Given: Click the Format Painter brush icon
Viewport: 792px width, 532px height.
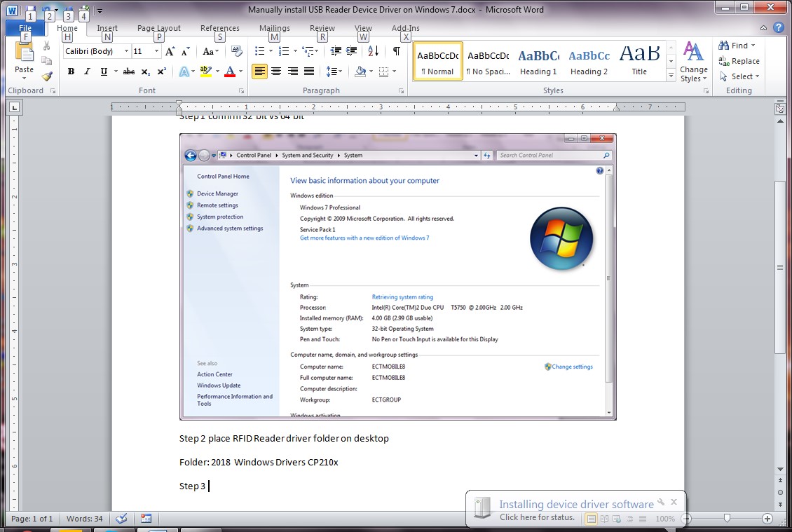Looking at the screenshot, I should [47, 76].
